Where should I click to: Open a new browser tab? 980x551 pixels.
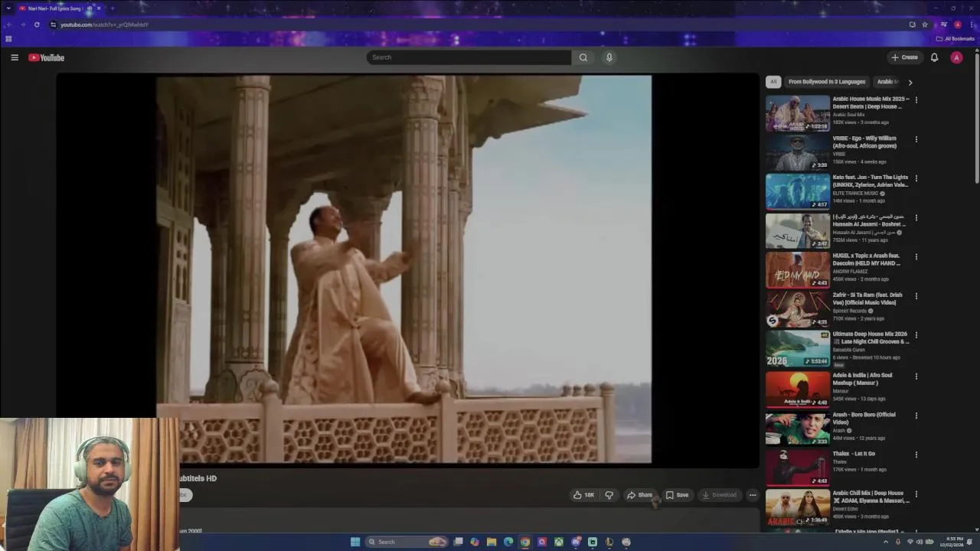point(112,8)
